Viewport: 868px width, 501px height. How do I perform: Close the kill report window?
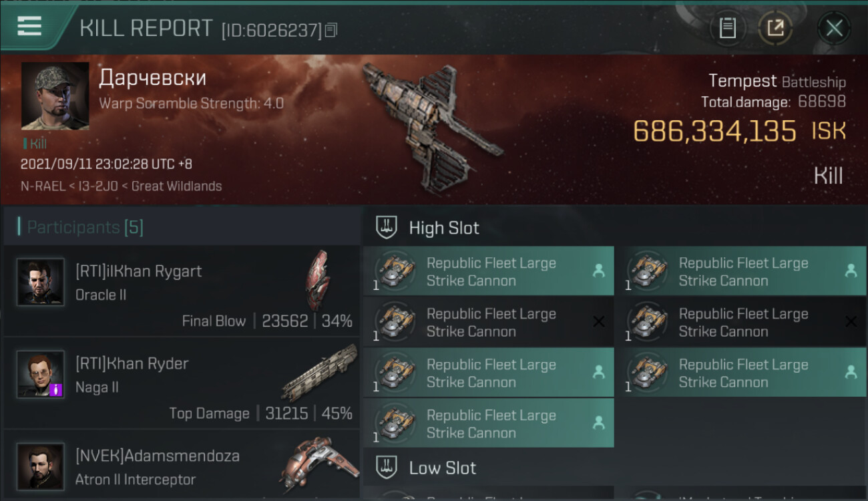pos(834,28)
